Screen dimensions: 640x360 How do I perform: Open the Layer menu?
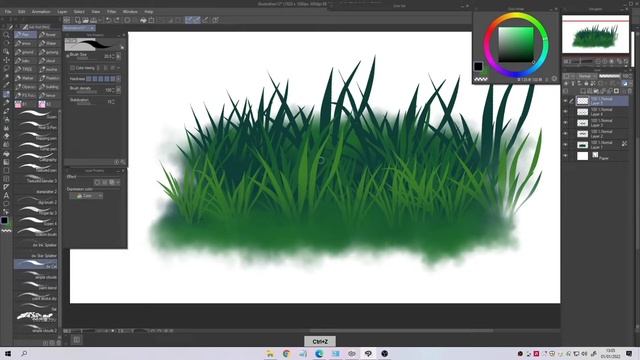(62, 12)
